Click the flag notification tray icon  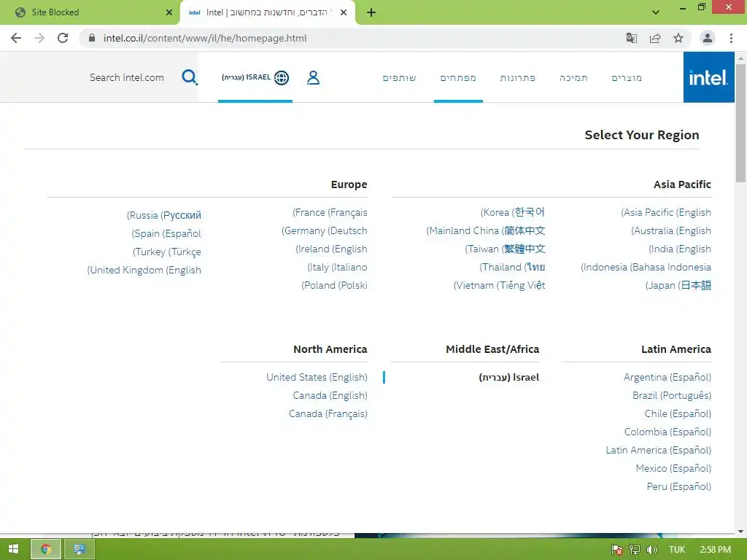[616, 550]
